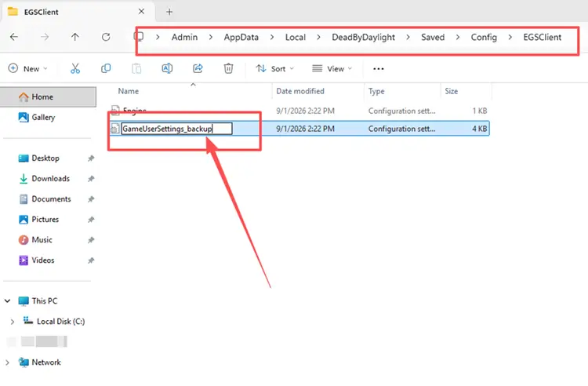Unpin Downloads using its pin icon

[91, 179]
